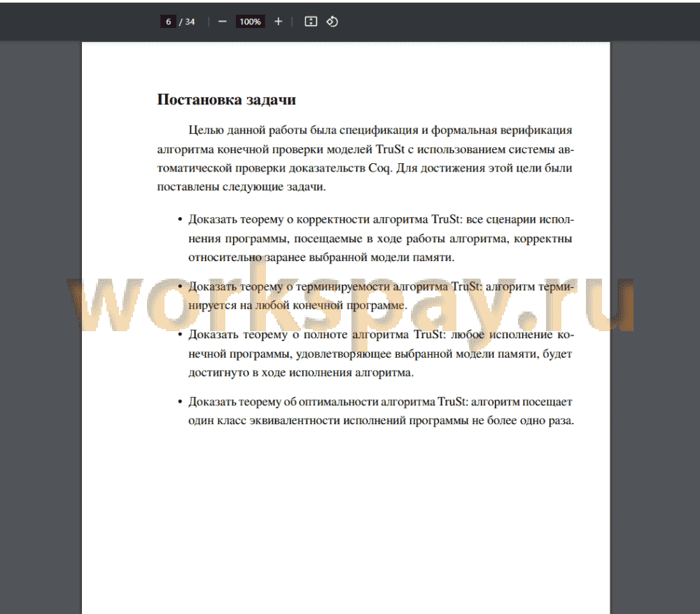Click the line 'поставлены следующие задачи.'
This screenshot has height=614, width=700.
click(x=241, y=187)
